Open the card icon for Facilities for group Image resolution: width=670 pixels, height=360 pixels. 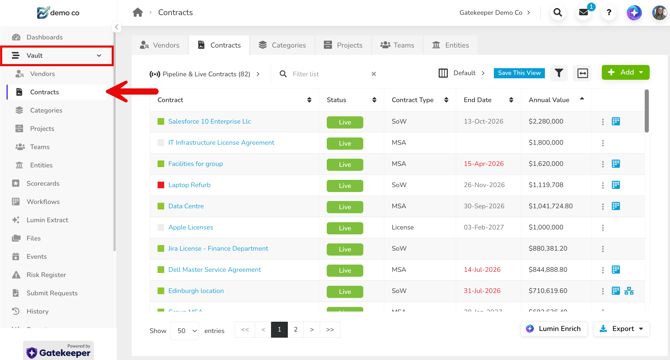coord(616,164)
